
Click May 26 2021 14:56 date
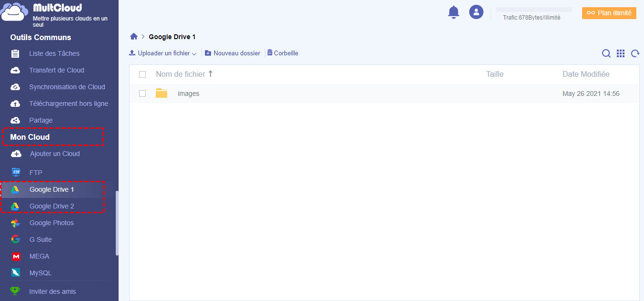[x=591, y=93]
